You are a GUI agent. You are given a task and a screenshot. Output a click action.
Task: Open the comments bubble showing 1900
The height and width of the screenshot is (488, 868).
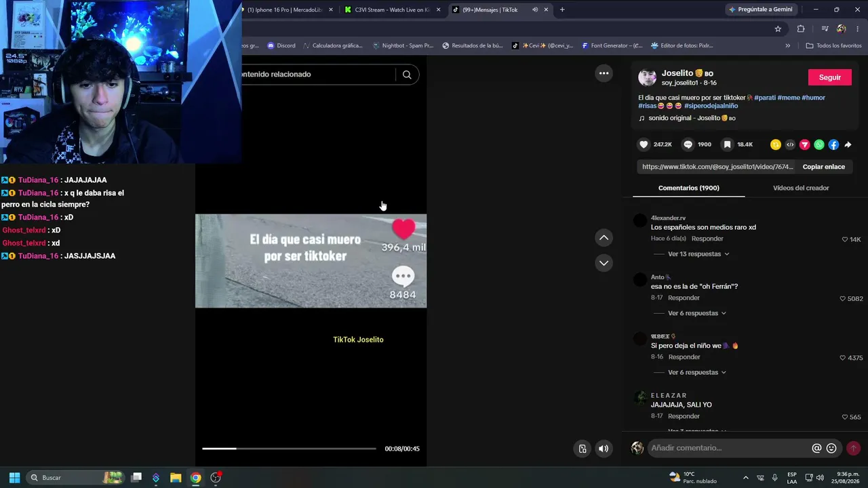688,144
